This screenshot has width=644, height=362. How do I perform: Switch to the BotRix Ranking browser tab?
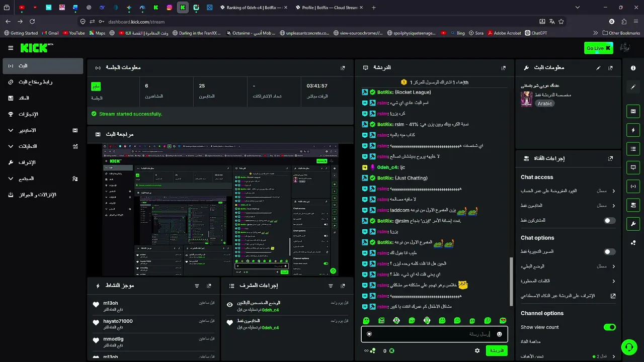(x=253, y=8)
